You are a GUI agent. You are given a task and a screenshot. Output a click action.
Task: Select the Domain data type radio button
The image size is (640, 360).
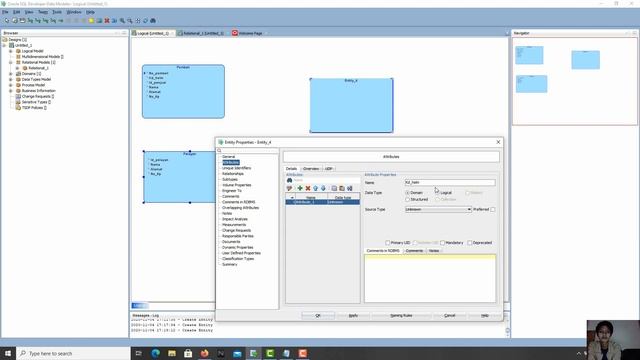(407, 193)
